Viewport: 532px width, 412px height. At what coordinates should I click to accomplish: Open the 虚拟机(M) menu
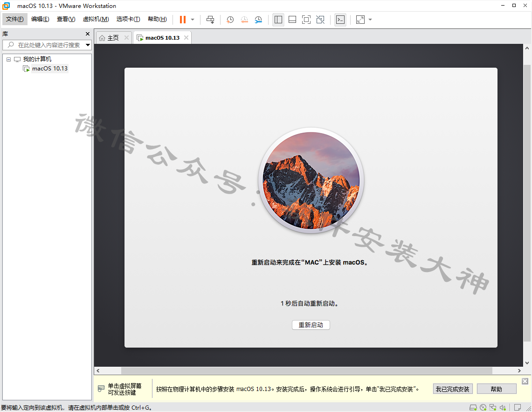96,19
